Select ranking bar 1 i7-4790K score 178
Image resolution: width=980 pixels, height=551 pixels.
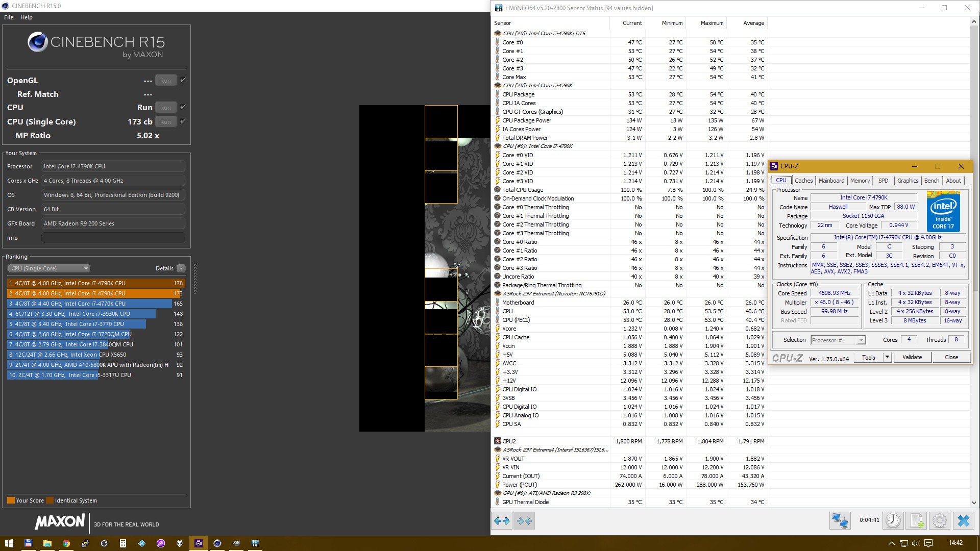pos(96,283)
